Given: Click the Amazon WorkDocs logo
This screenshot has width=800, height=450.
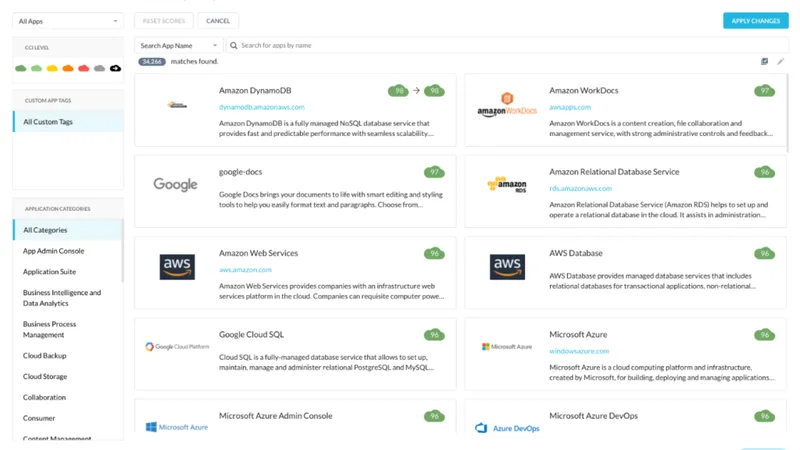Looking at the screenshot, I should [x=507, y=105].
